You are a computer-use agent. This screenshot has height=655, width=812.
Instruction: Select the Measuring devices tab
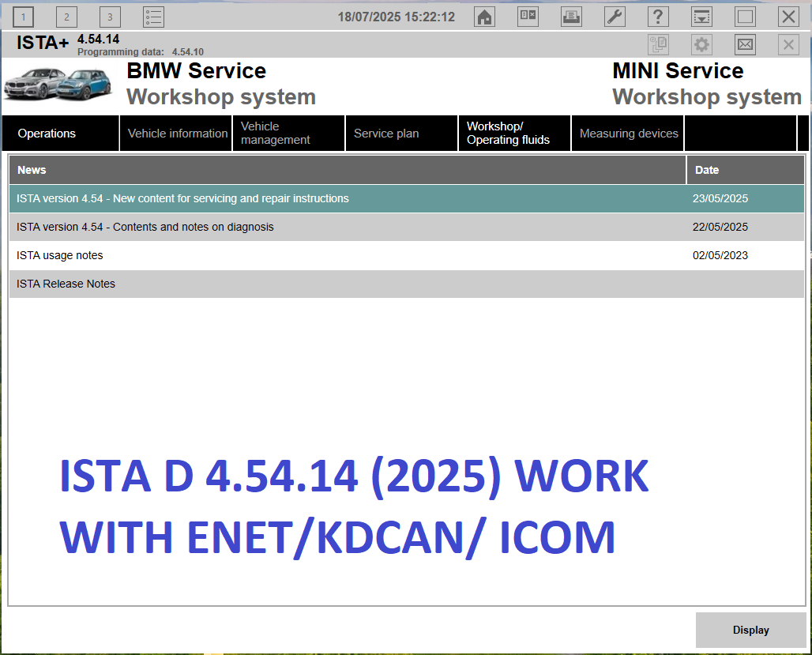pyautogui.click(x=627, y=133)
